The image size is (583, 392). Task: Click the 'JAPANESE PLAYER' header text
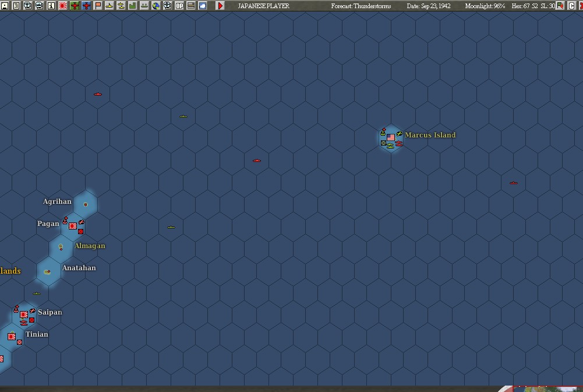click(264, 6)
